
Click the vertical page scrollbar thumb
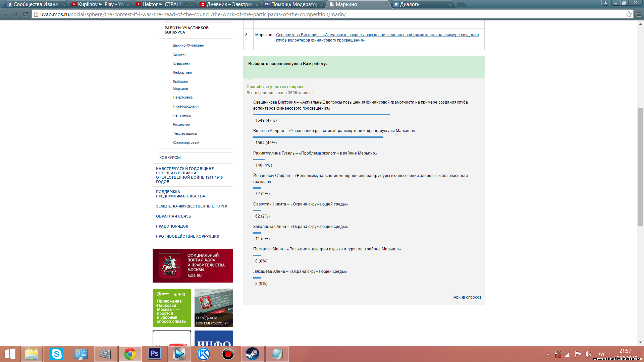[640, 167]
